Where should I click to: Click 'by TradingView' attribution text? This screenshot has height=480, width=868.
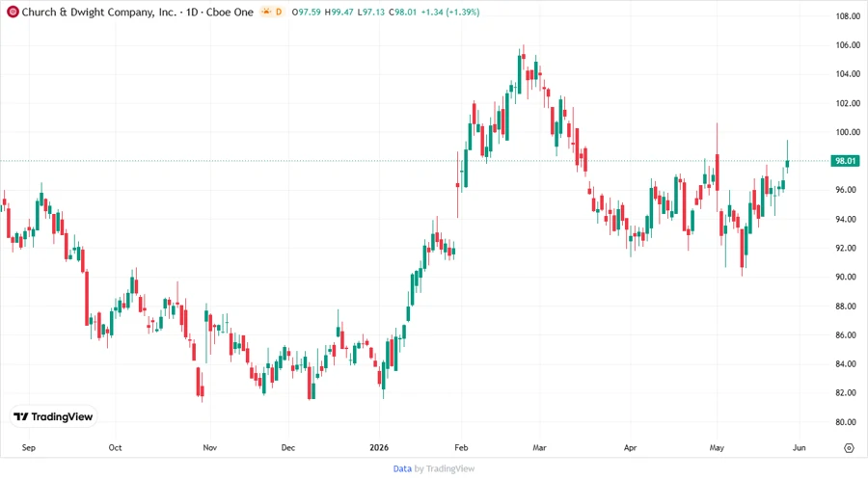pos(445,468)
